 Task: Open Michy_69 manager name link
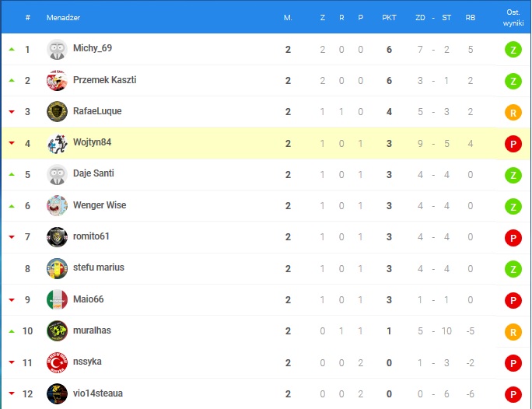coord(93,48)
